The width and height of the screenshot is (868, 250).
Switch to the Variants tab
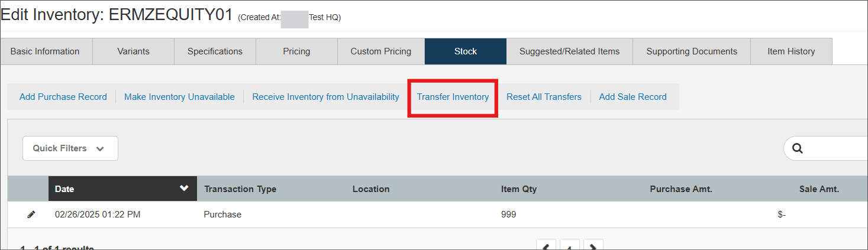click(x=133, y=51)
